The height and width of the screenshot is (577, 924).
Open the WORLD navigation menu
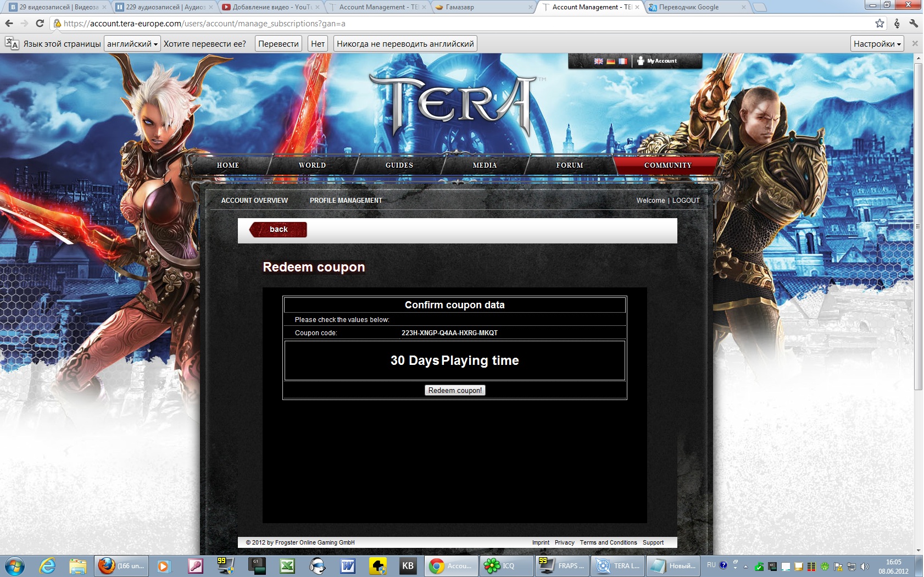pyautogui.click(x=312, y=165)
